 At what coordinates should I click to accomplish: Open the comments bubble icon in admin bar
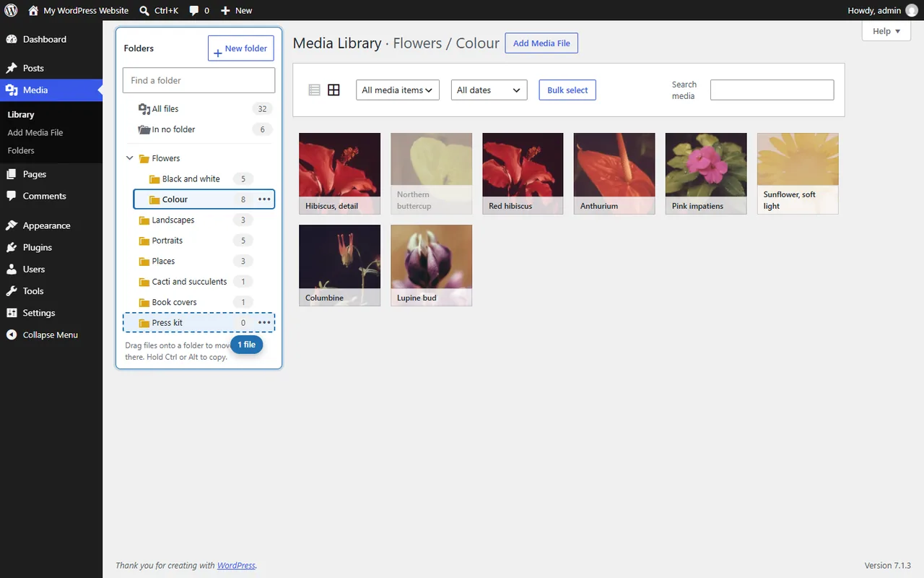coord(194,11)
